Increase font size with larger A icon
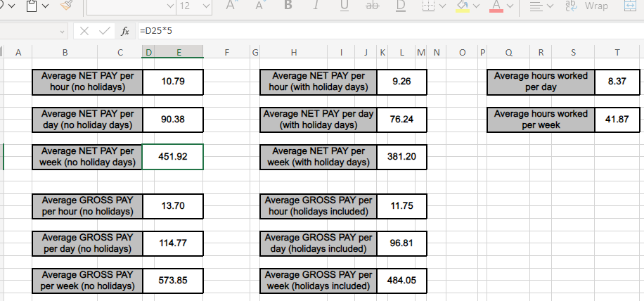Viewport: 644px width, 301px height. 232,6
